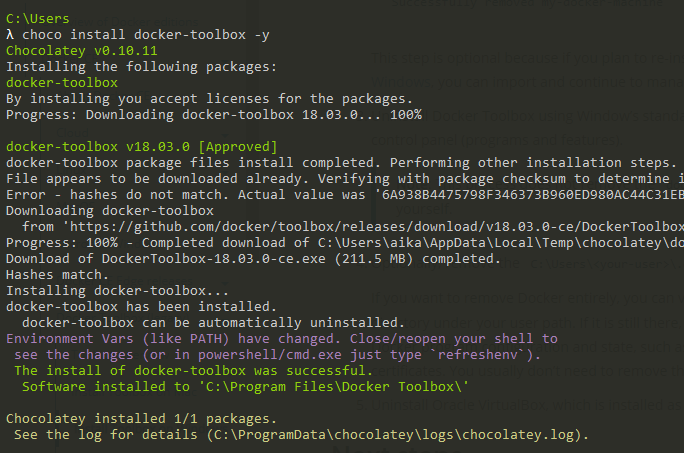The height and width of the screenshot is (453, 684).
Task: Click the chocolatey.log file path
Action: pos(398,435)
